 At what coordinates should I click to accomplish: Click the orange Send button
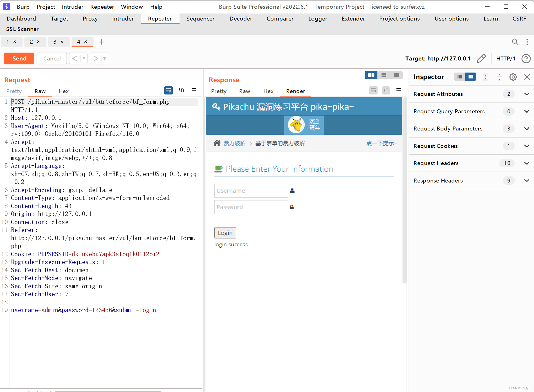[19, 58]
